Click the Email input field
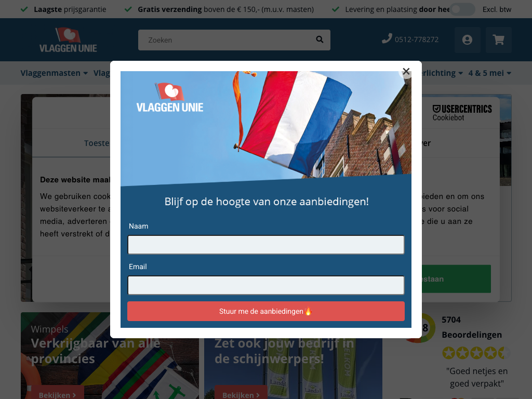This screenshot has width=532, height=399. [x=266, y=285]
